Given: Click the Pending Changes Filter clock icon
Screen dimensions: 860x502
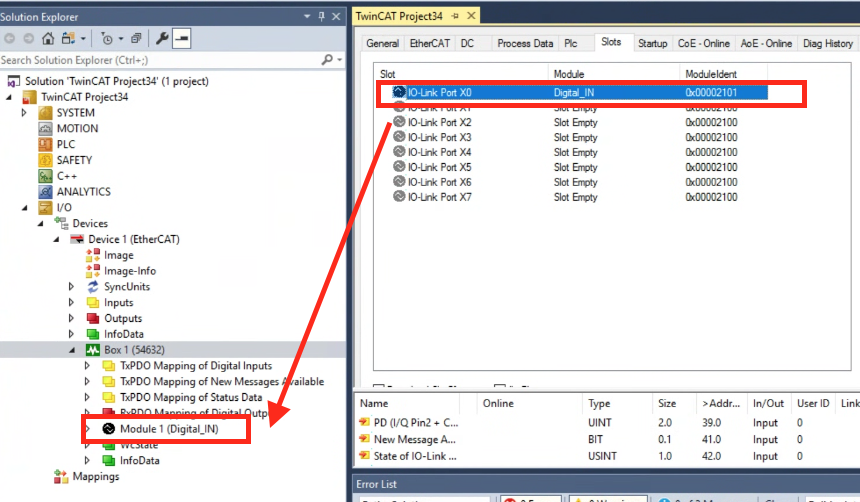Looking at the screenshot, I should (x=107, y=38).
